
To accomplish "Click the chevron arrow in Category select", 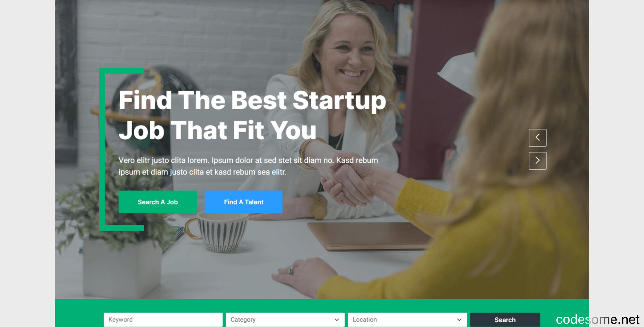I will pos(337,319).
